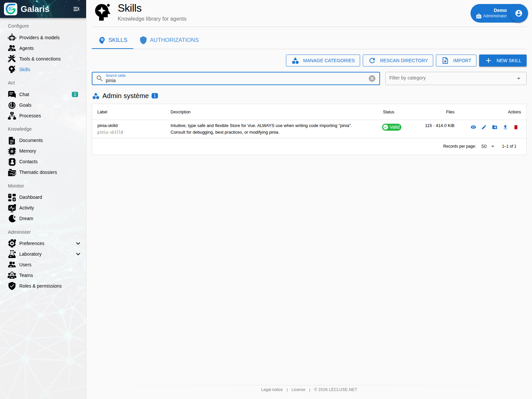Go to the Chat menu label
The width and height of the screenshot is (532, 399).
[x=24, y=94]
